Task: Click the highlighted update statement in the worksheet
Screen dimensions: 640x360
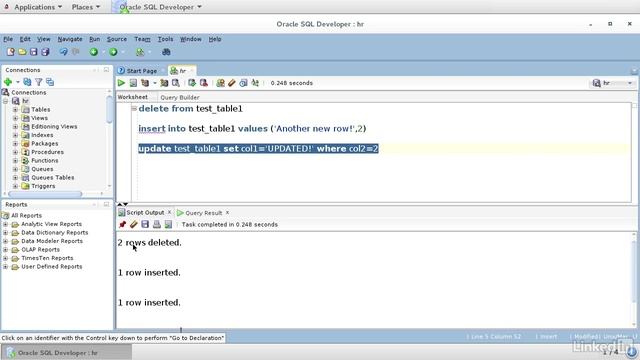Action: (x=258, y=149)
